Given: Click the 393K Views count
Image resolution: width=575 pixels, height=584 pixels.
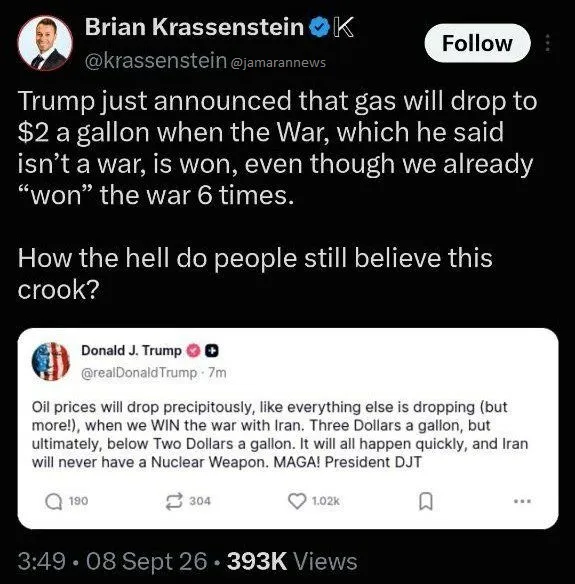Looking at the screenshot, I should click(292, 561).
